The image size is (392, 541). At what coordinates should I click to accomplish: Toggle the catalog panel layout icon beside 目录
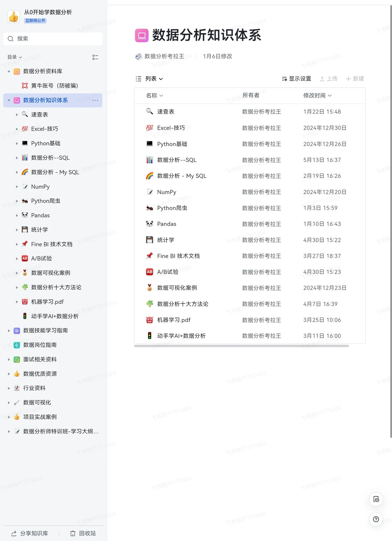[x=95, y=57]
